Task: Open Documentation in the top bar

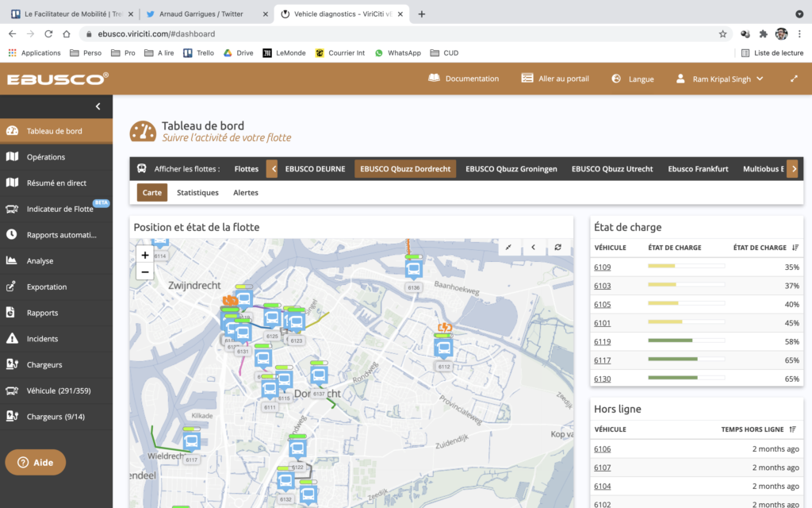Action: click(x=463, y=79)
